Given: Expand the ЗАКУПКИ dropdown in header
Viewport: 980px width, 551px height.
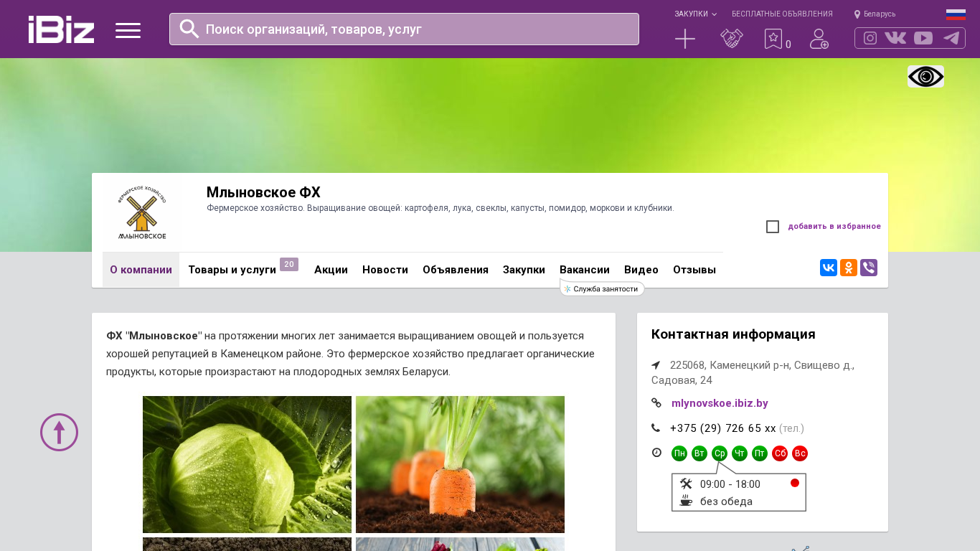Looking at the screenshot, I should pyautogui.click(x=695, y=14).
